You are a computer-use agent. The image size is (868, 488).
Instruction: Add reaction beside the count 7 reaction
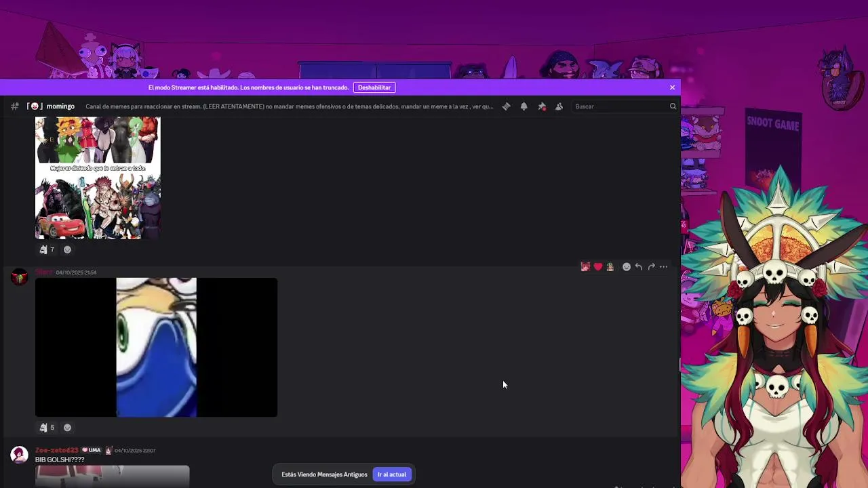point(67,249)
